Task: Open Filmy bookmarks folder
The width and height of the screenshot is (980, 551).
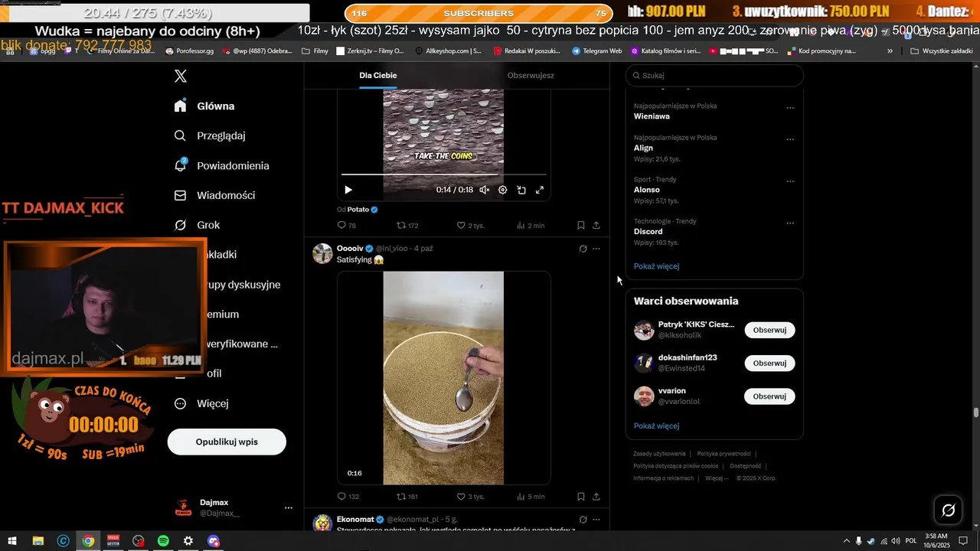Action: pyautogui.click(x=315, y=51)
